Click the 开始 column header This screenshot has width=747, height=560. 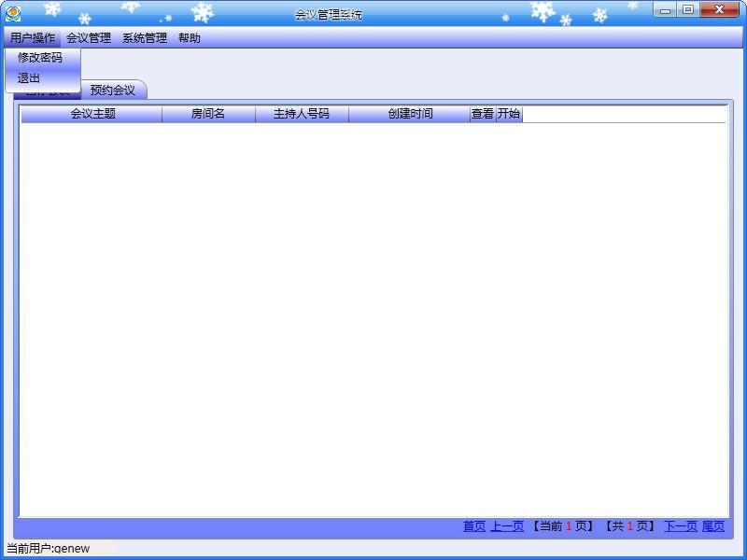click(x=510, y=113)
